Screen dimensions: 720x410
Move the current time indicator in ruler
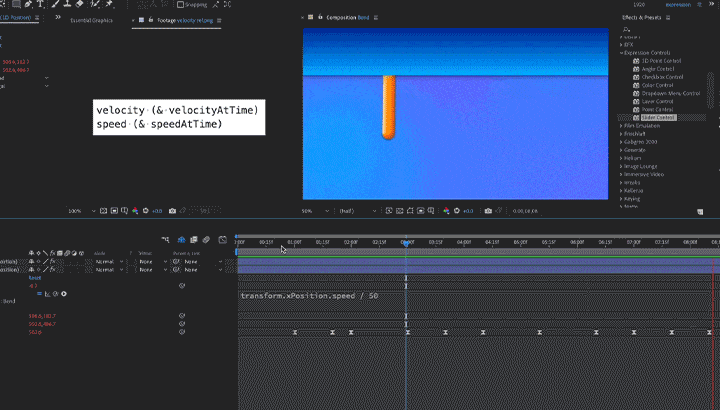[x=406, y=243]
